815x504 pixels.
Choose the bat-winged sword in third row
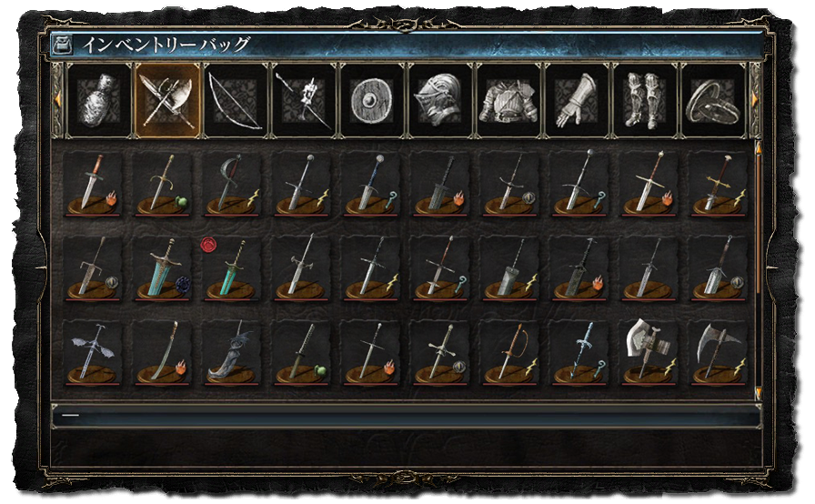point(93,353)
